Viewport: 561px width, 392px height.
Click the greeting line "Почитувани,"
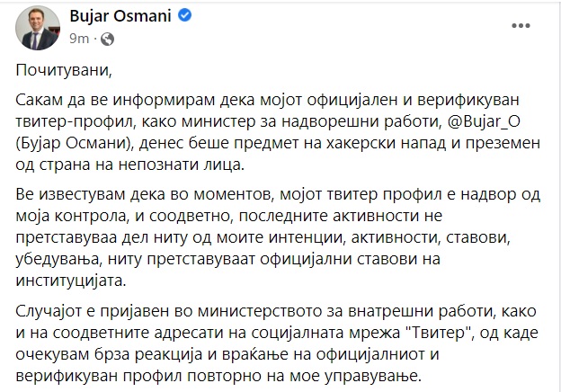(64, 70)
